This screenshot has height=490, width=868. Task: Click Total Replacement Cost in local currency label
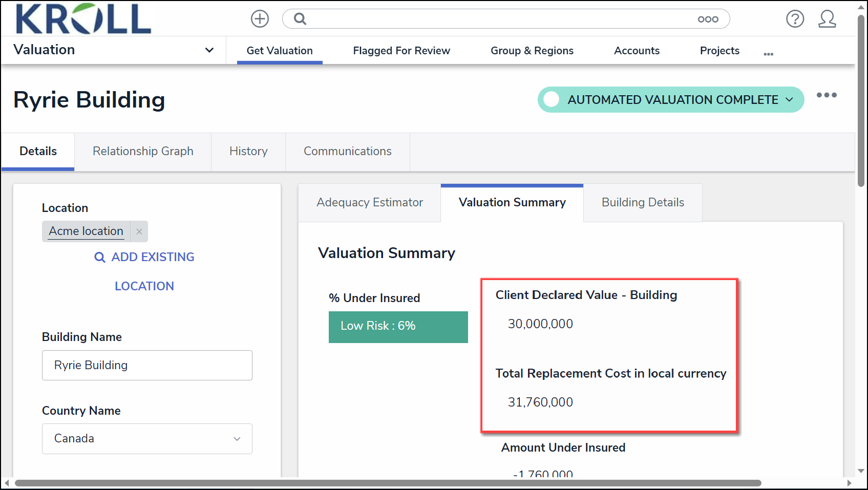point(611,374)
